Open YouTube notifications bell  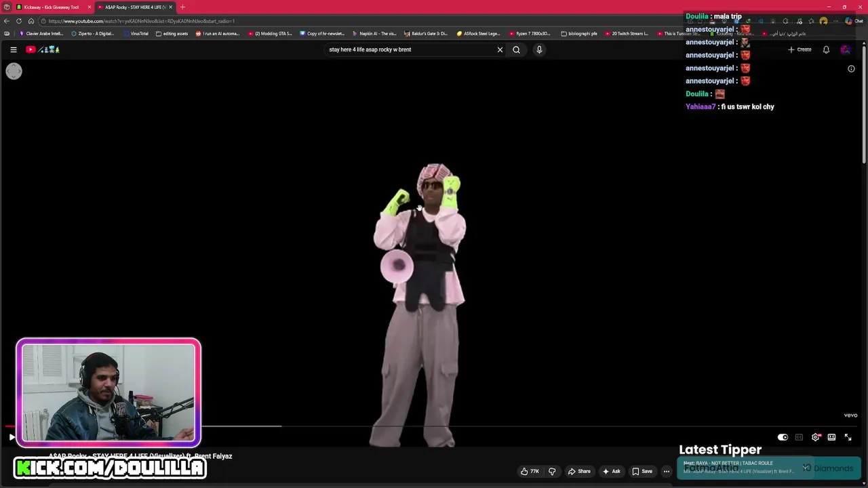point(826,49)
